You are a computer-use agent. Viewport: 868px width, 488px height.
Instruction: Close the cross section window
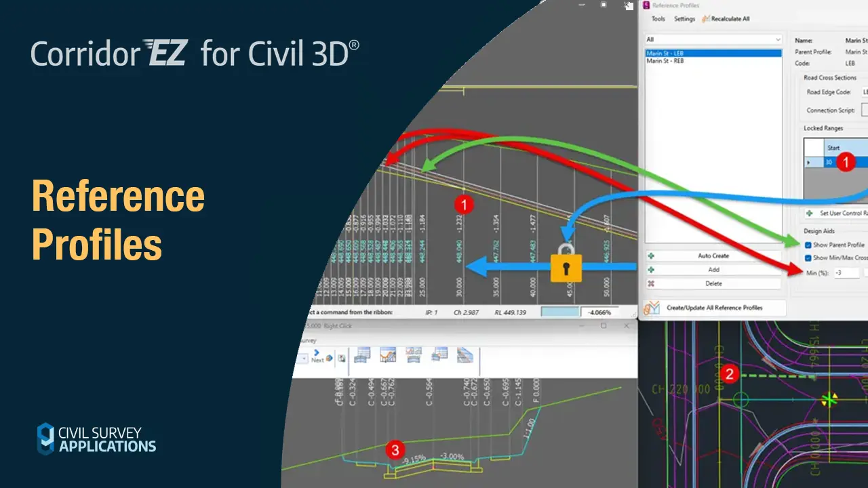(x=626, y=325)
